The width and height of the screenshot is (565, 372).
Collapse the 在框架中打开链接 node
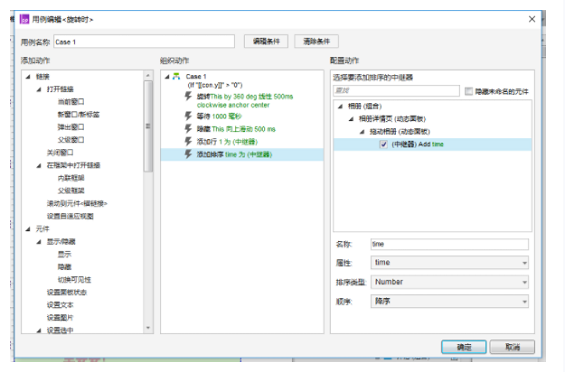click(39, 165)
